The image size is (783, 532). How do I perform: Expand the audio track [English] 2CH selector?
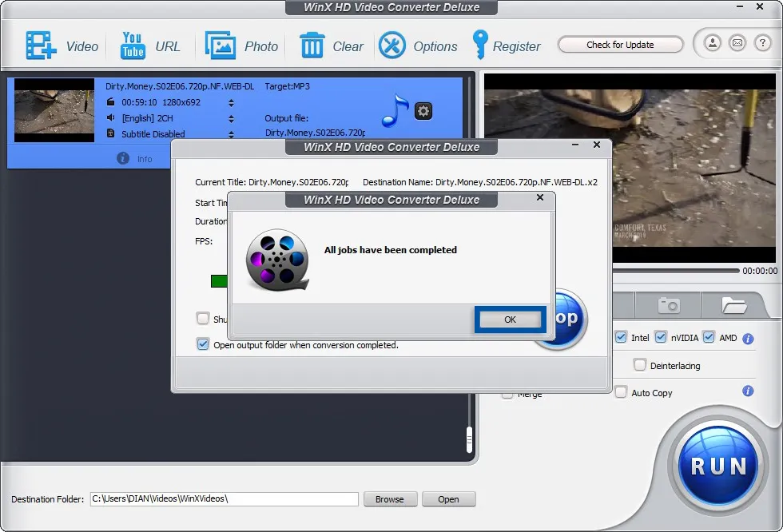(x=232, y=118)
